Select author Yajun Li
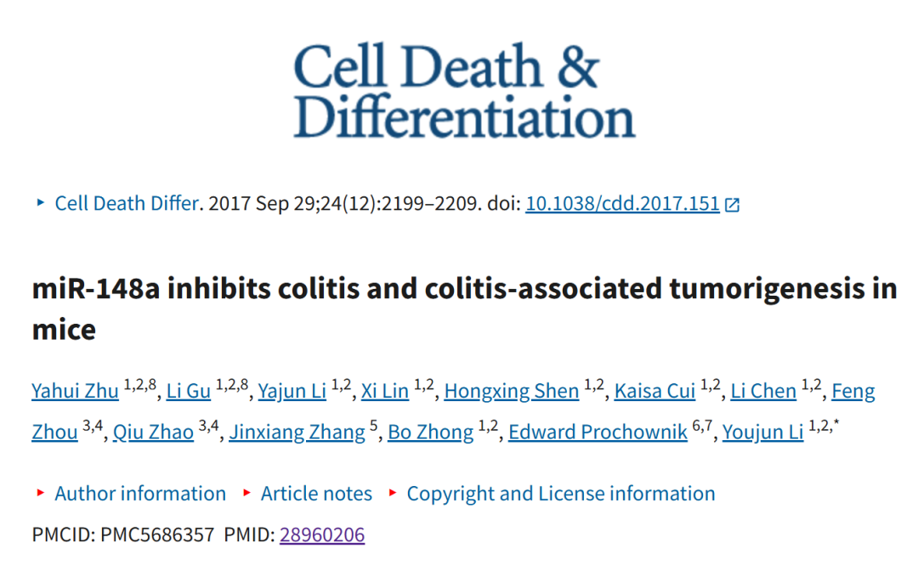 pos(292,391)
